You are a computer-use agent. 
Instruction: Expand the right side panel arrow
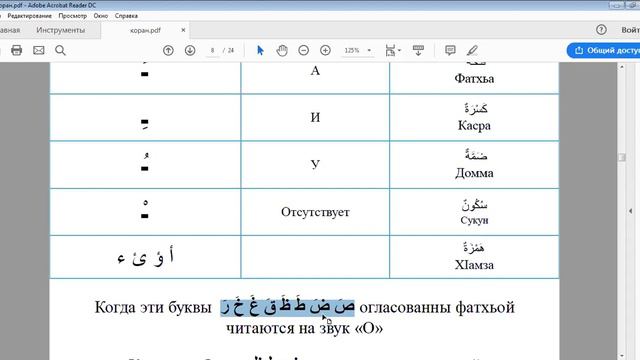click(631, 211)
